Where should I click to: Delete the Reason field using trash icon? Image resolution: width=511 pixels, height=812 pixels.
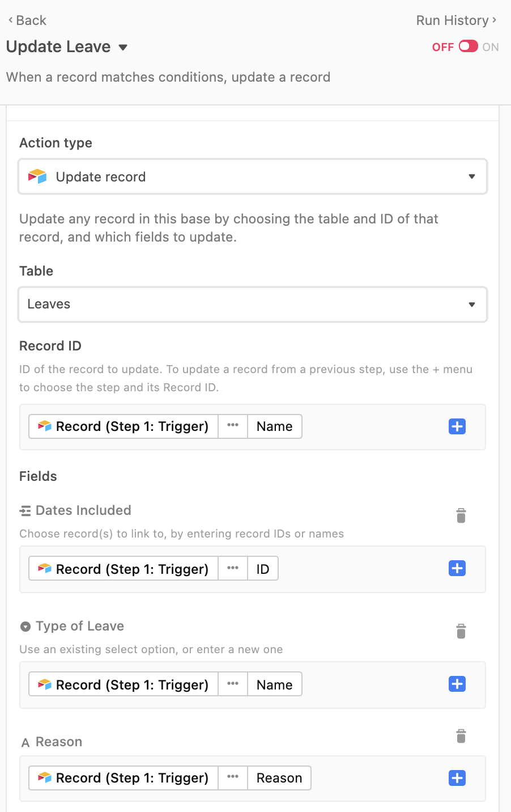click(x=461, y=736)
